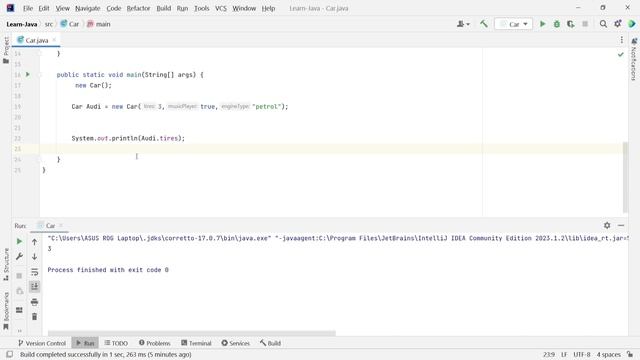Screen dimensions: 640x360
Task: Open the Problems tool window
Action: click(155, 343)
